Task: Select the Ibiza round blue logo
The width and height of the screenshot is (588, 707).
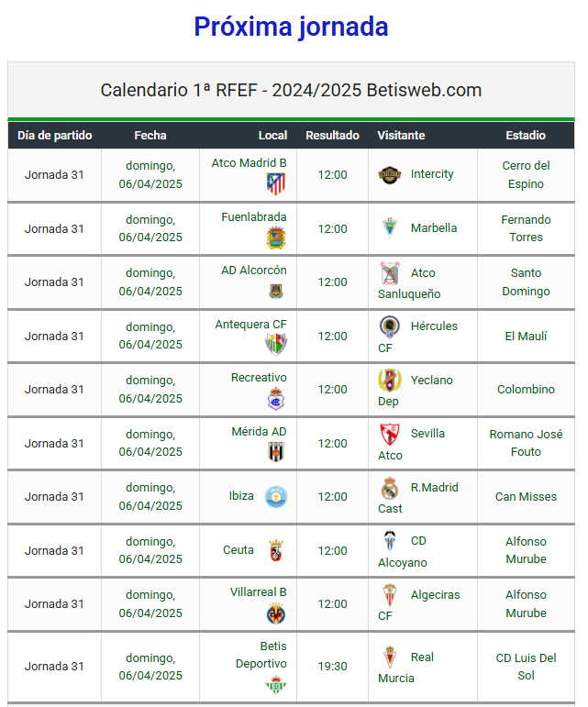Action: coord(276,496)
